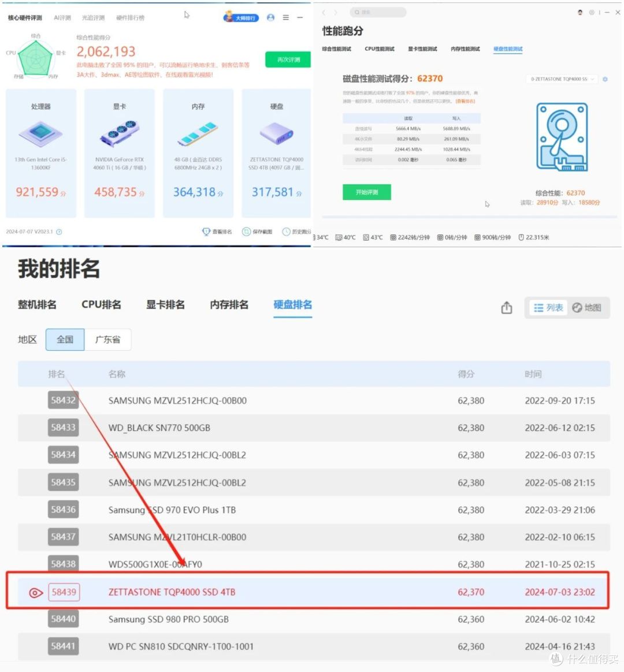Click the 58432 rank badge
Viewport: 624px width, 672px height.
pos(64,400)
